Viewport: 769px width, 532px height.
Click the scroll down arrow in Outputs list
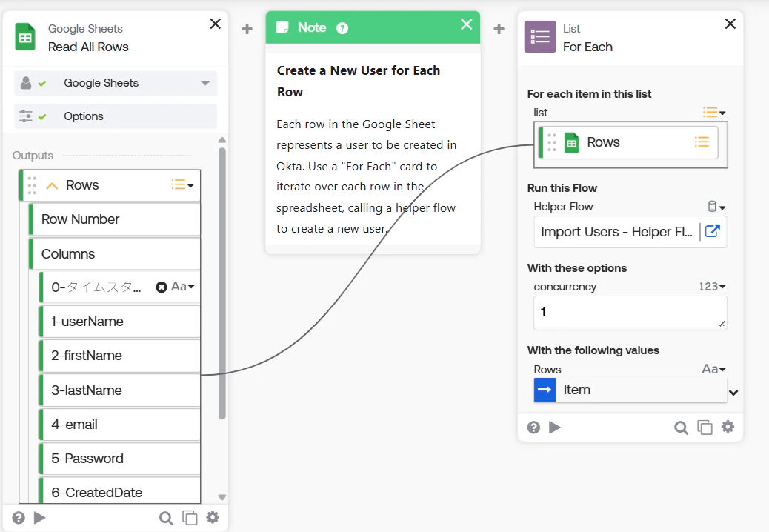(222, 497)
